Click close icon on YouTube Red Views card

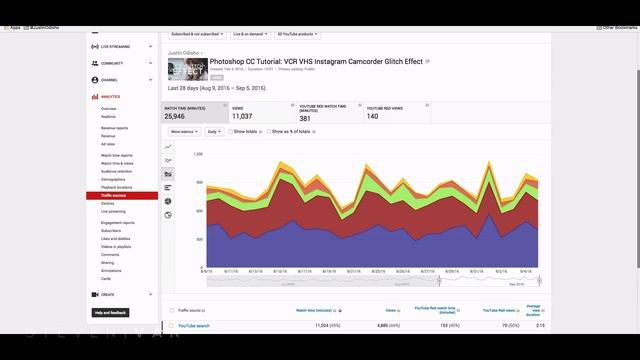click(x=427, y=105)
